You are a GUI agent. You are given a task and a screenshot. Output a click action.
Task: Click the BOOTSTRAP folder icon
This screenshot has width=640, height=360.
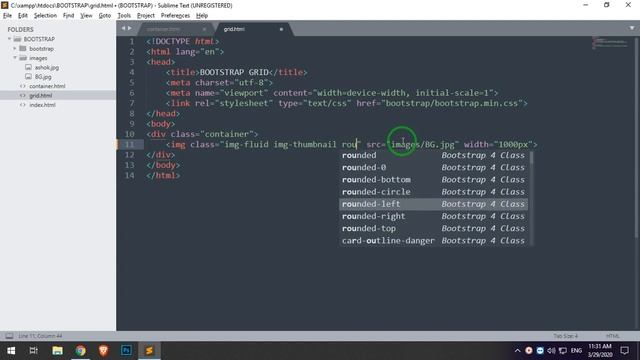click(17, 39)
